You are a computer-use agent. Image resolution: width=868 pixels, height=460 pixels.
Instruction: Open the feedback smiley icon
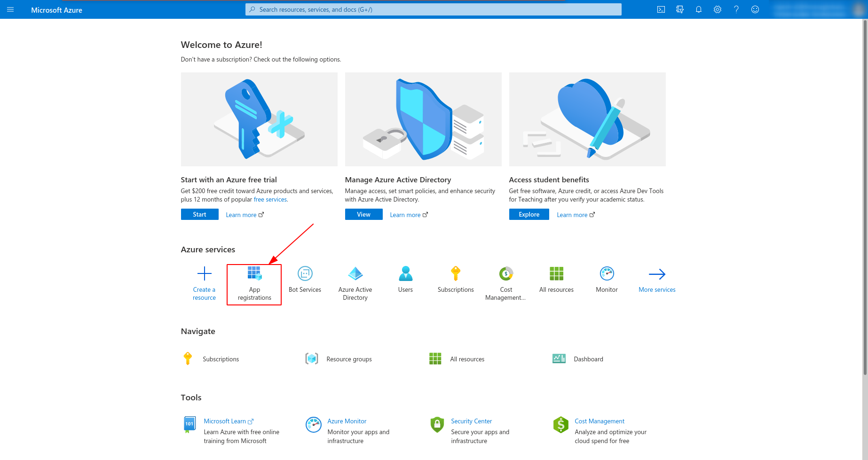point(755,9)
